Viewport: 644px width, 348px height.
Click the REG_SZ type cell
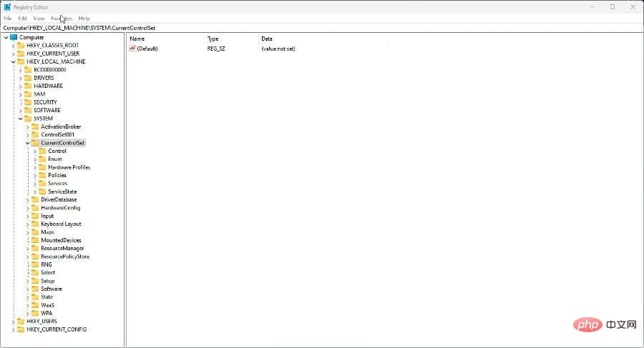[x=216, y=49]
